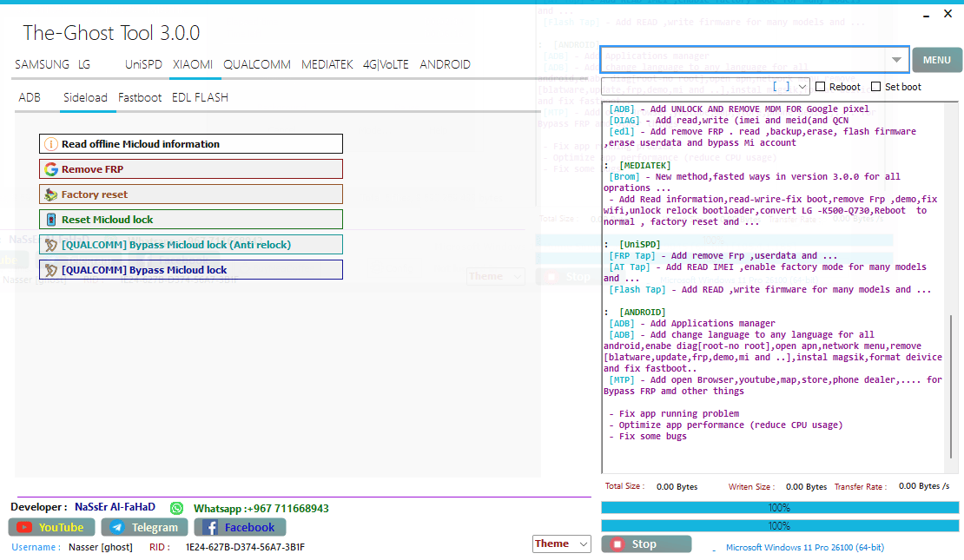Tick the Set boot checkbox

876,87
